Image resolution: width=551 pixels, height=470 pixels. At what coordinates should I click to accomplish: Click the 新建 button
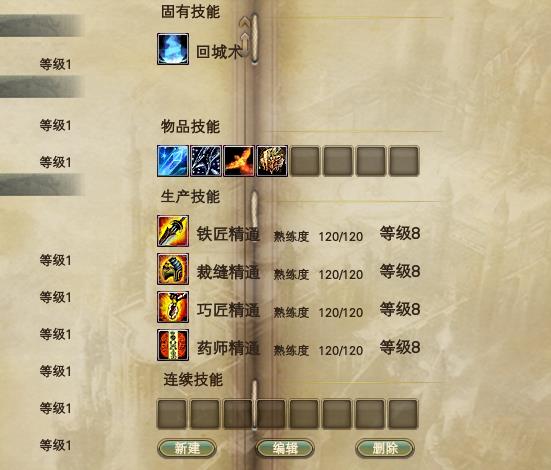(187, 448)
